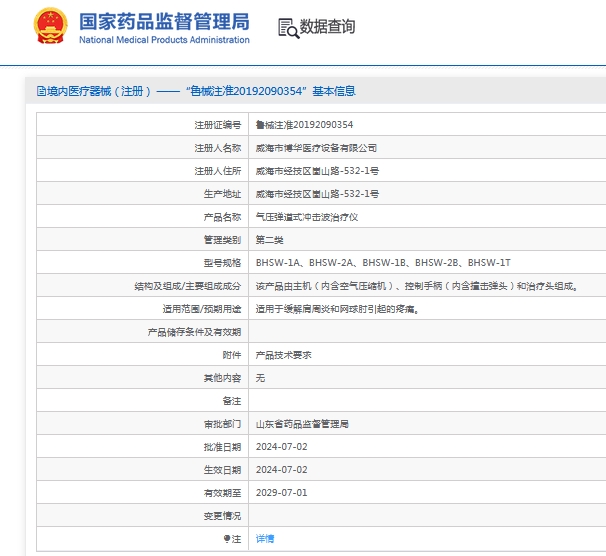Viewport: 606px width, 556px height.
Task: Click the 产品储存条件及有效期 label
Action: 194,332
